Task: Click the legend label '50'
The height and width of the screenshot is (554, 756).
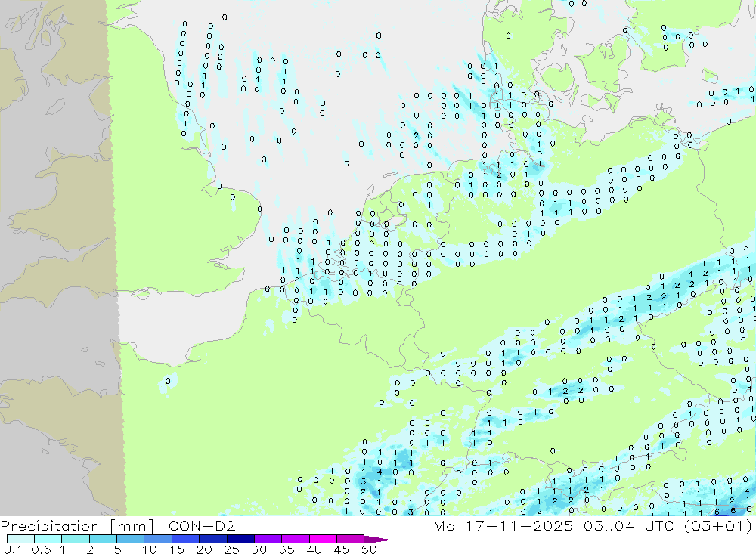Action: 369,549
